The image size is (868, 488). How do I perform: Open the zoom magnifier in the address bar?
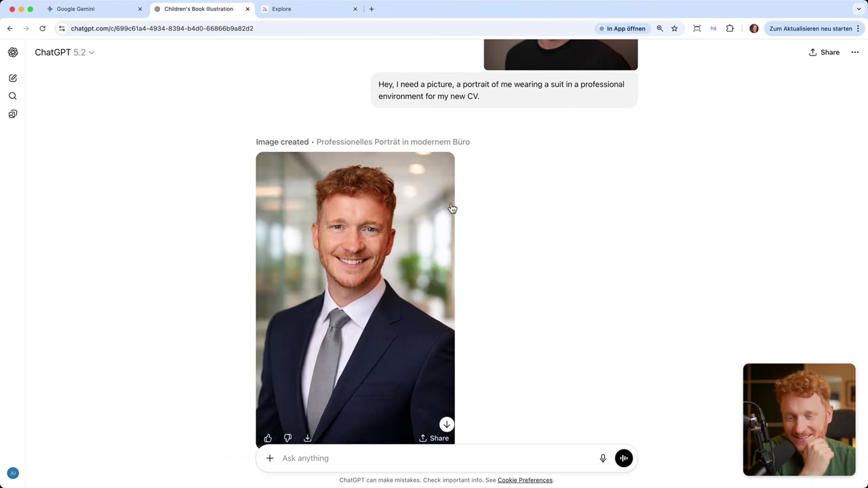(x=660, y=28)
